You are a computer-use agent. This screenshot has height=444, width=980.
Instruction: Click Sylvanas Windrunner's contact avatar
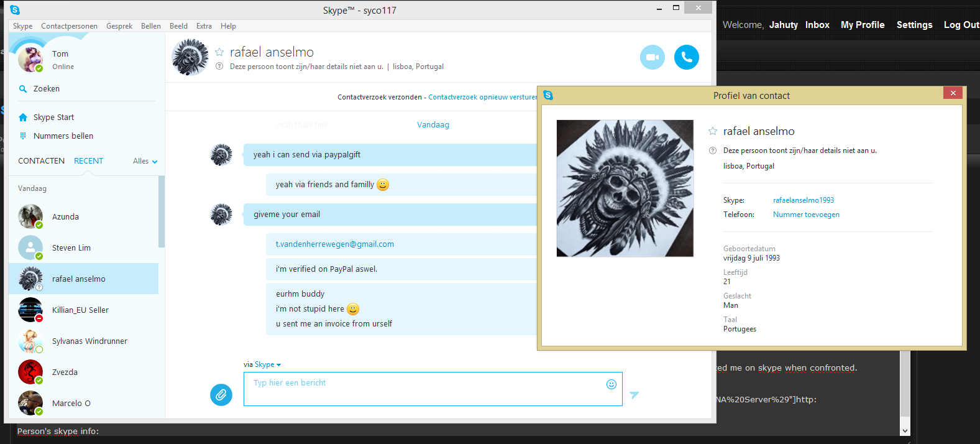point(30,341)
